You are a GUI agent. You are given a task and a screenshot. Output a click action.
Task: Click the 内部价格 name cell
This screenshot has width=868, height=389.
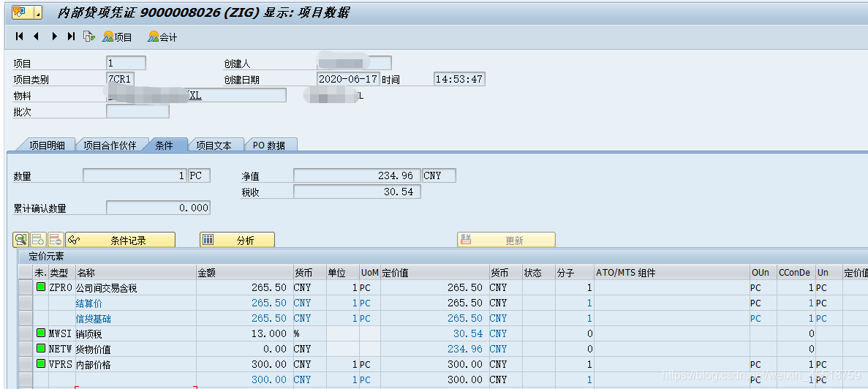coord(135,365)
